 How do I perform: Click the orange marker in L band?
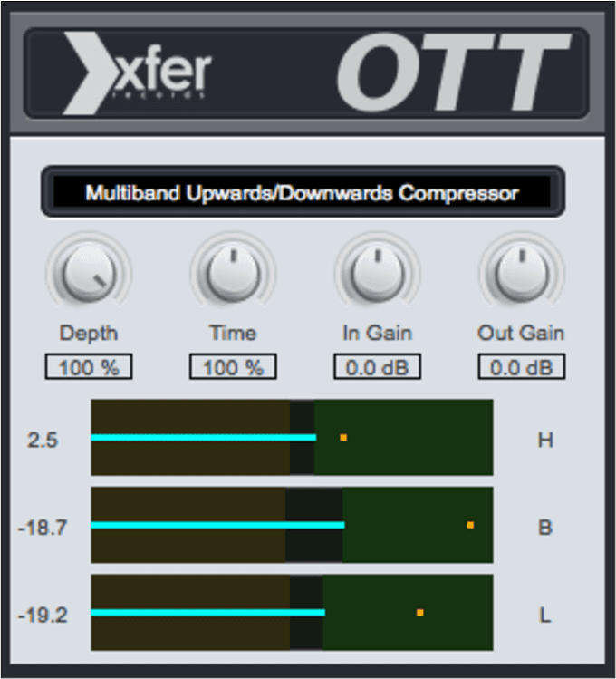[x=420, y=612]
